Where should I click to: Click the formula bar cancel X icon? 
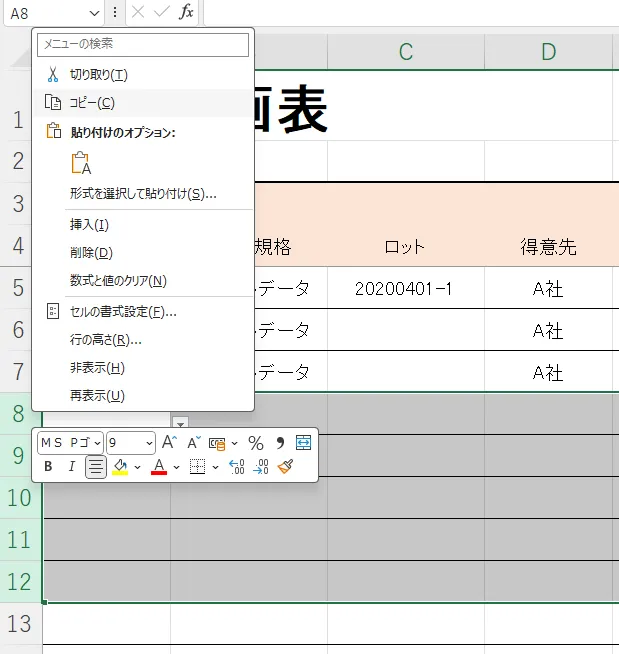point(138,12)
